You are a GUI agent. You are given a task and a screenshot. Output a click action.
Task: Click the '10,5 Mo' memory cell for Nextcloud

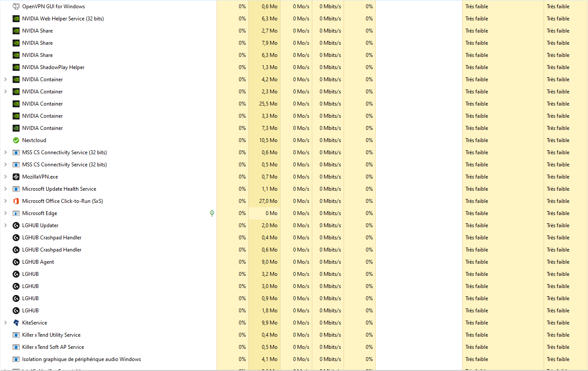(x=264, y=140)
